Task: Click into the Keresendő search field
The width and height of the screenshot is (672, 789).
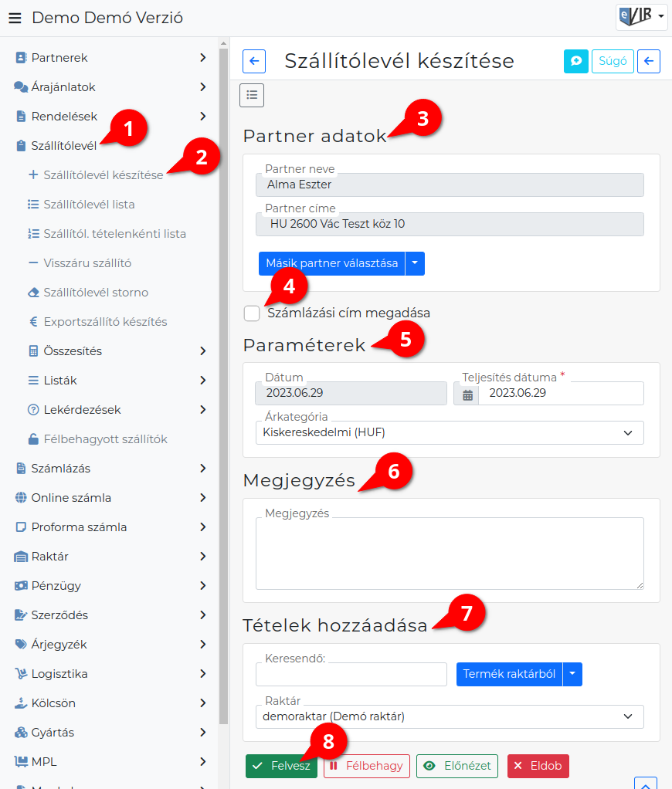Action: (x=351, y=674)
